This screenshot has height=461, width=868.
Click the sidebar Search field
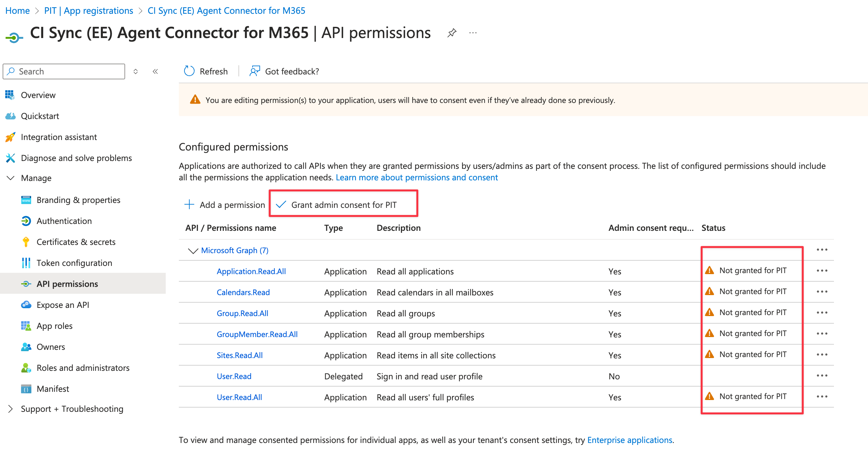tap(64, 71)
